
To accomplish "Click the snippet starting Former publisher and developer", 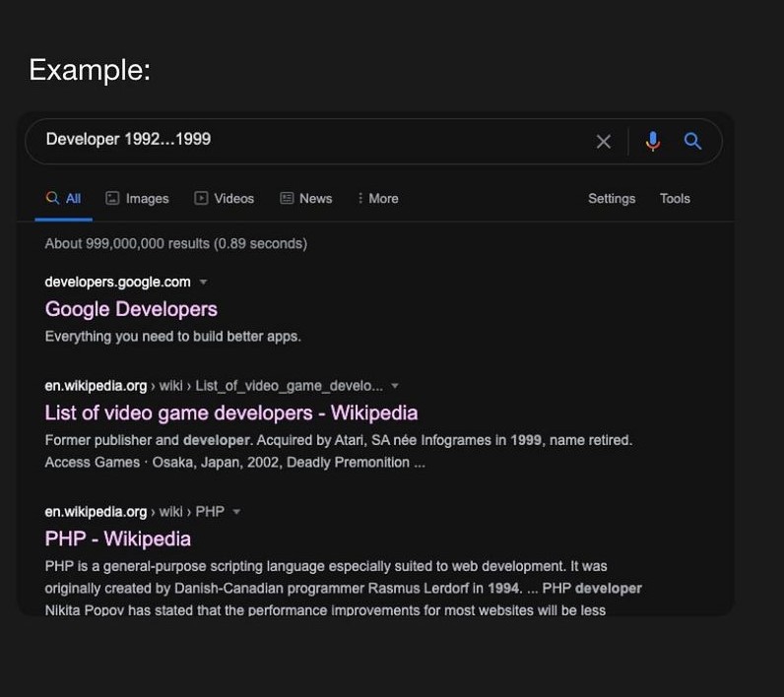I will click(x=339, y=451).
